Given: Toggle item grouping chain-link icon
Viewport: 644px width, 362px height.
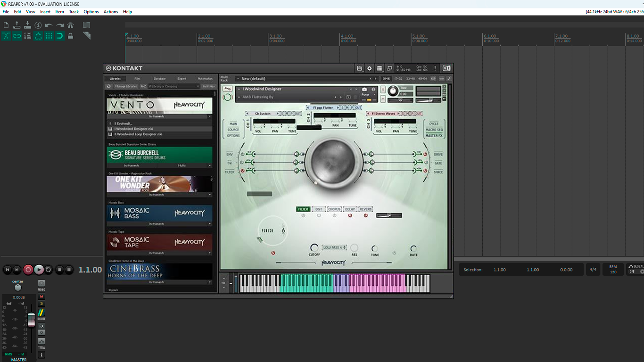Looking at the screenshot, I should (x=17, y=36).
